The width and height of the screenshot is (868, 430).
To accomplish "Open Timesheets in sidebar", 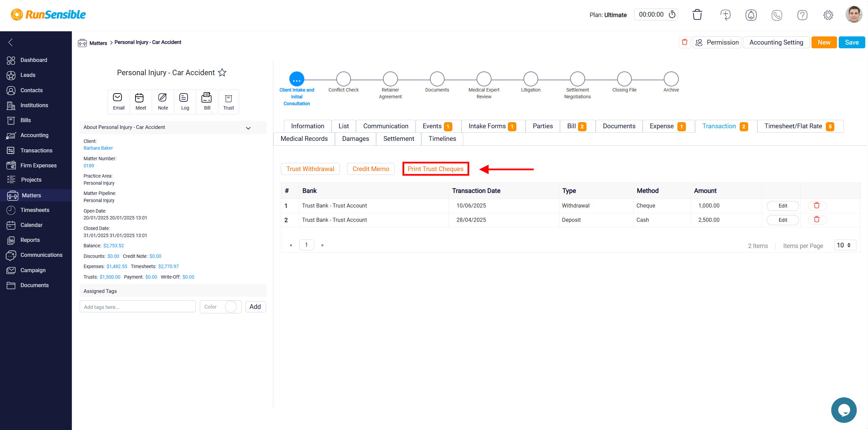I will tap(36, 210).
